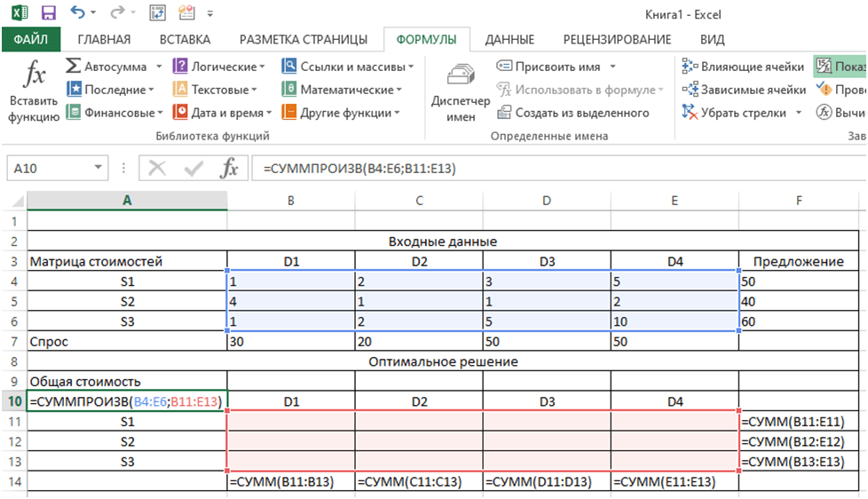
Task: Click cell E6 containing value 10
Action: [675, 321]
